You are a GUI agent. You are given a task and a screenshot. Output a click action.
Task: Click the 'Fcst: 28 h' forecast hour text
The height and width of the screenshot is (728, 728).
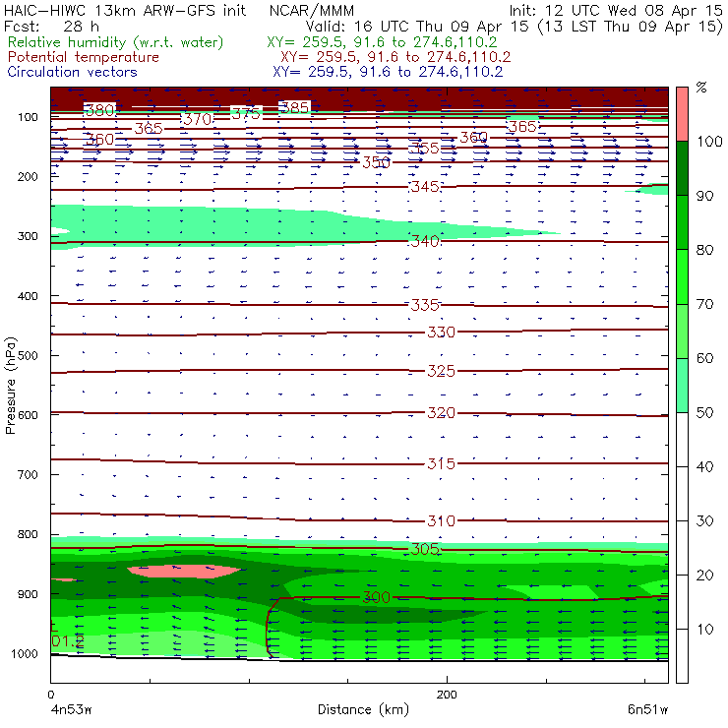51,26
